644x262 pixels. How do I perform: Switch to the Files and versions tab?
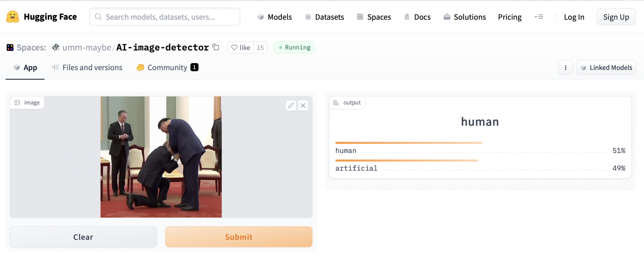point(87,68)
